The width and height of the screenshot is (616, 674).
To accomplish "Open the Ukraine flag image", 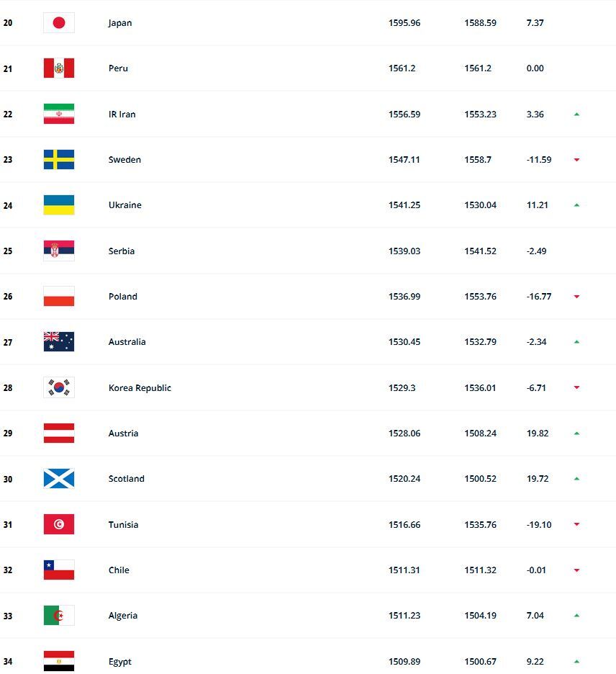I will [x=59, y=205].
